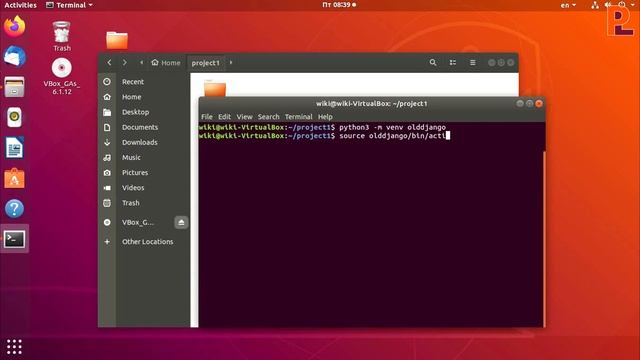Open Documents in Files sidebar

click(x=141, y=127)
